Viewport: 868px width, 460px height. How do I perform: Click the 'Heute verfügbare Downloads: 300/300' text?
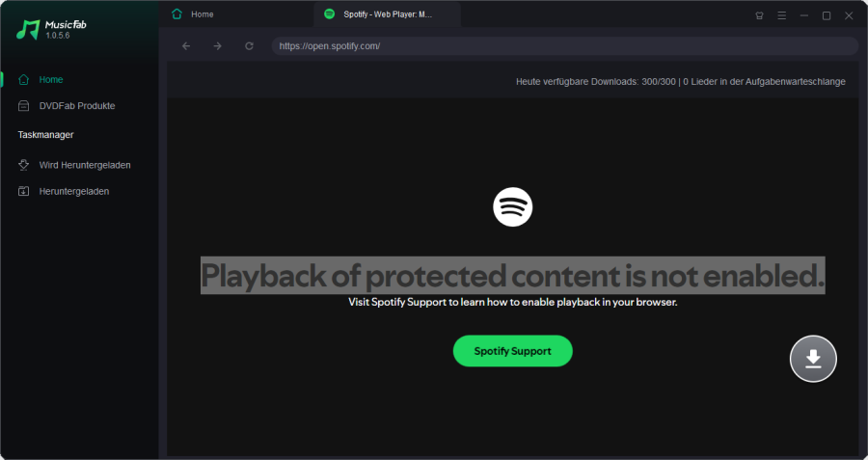point(596,81)
